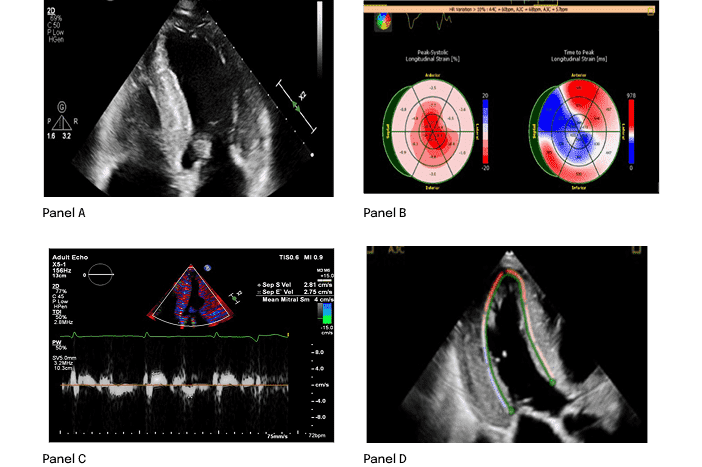Click the grayscale bar in Panel A

(x=320, y=39)
